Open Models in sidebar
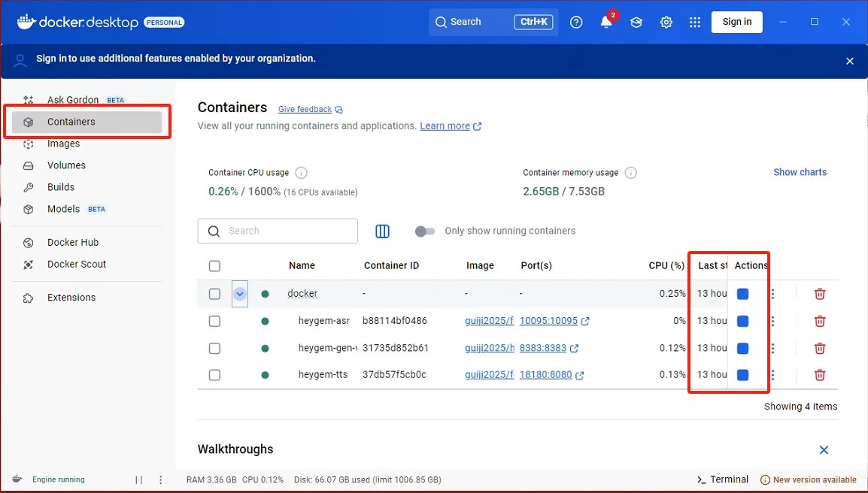 click(87, 209)
